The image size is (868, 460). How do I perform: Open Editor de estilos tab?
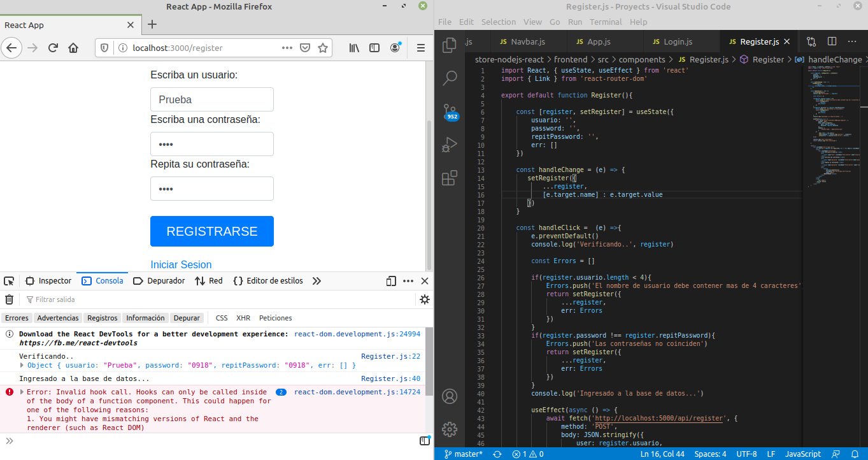pyautogui.click(x=268, y=281)
